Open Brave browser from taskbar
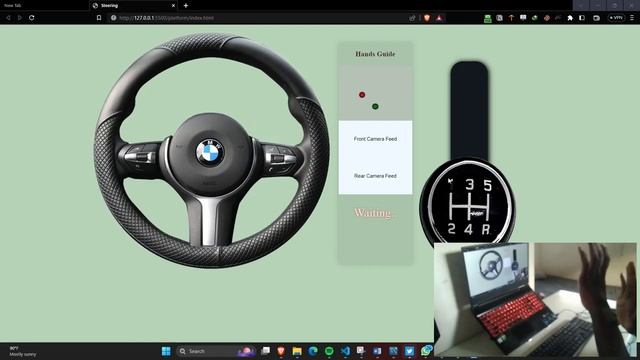 click(x=281, y=351)
